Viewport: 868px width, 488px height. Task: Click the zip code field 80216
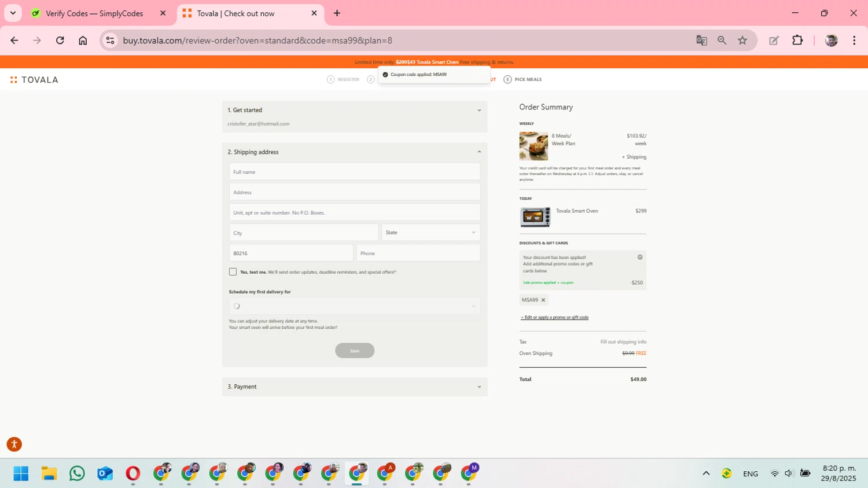coord(291,253)
